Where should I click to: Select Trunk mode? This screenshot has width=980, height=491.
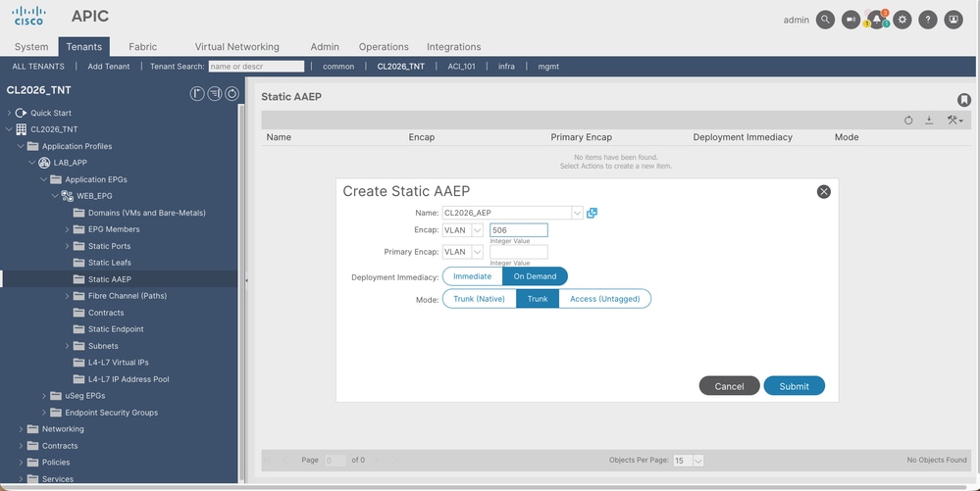pyautogui.click(x=538, y=299)
